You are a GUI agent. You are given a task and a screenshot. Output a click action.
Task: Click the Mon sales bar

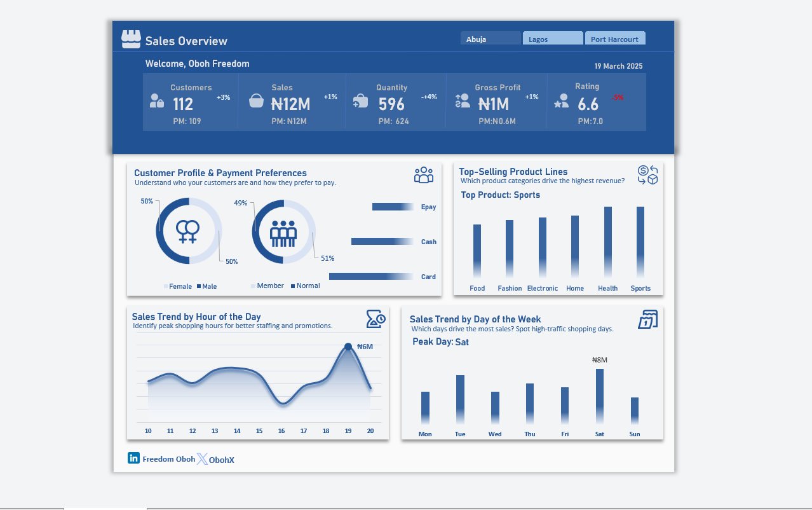point(425,408)
